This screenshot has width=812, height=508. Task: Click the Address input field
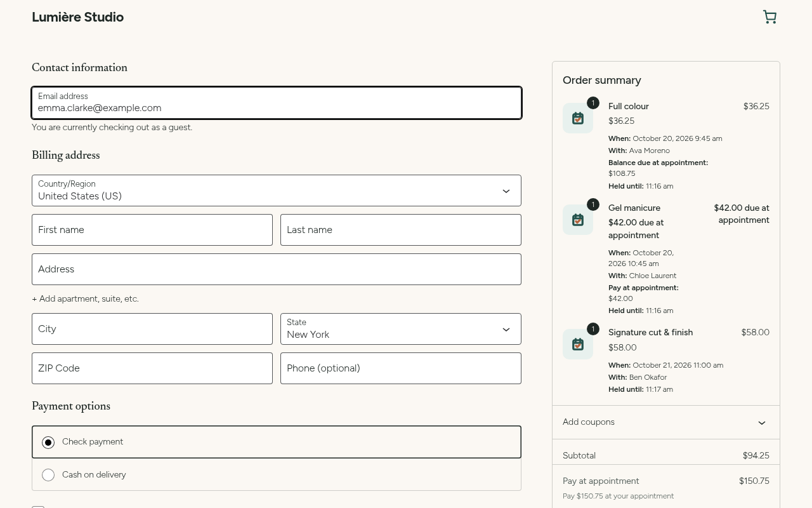click(277, 269)
